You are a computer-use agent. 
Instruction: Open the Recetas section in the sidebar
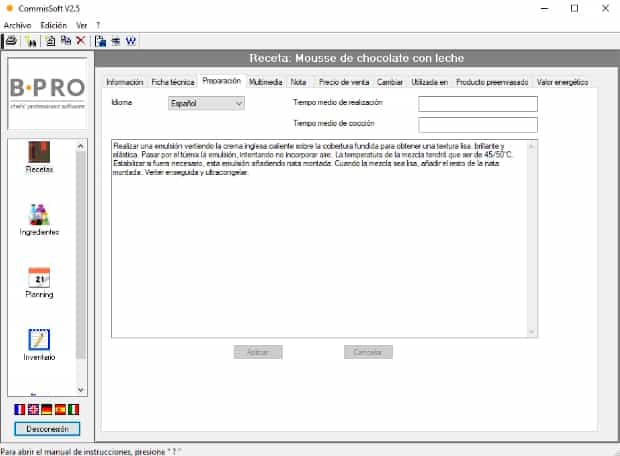coord(39,156)
